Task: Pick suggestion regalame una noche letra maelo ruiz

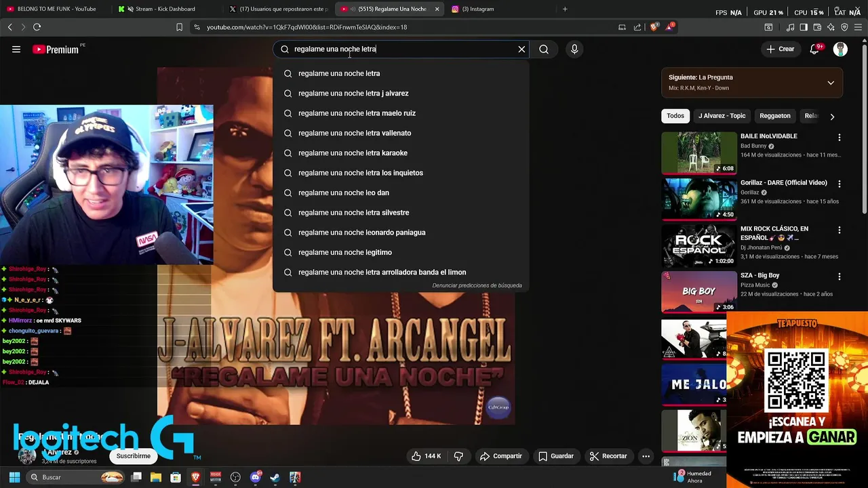Action: [400, 113]
